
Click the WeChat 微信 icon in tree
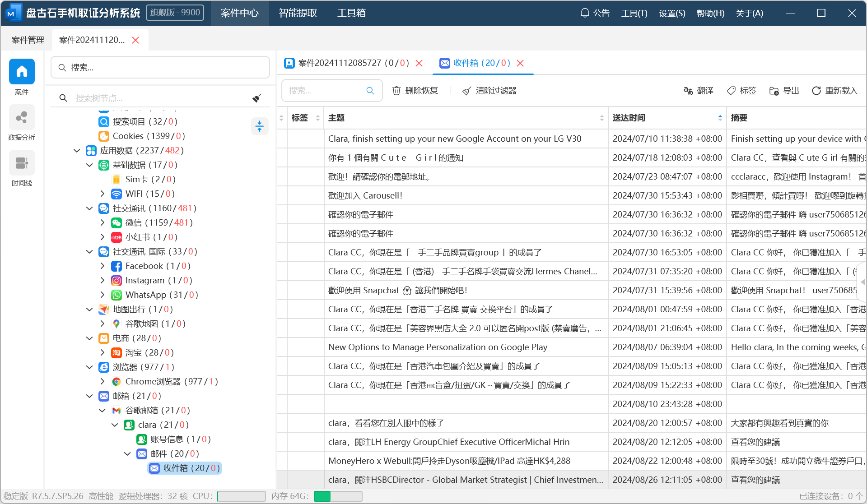(x=117, y=222)
